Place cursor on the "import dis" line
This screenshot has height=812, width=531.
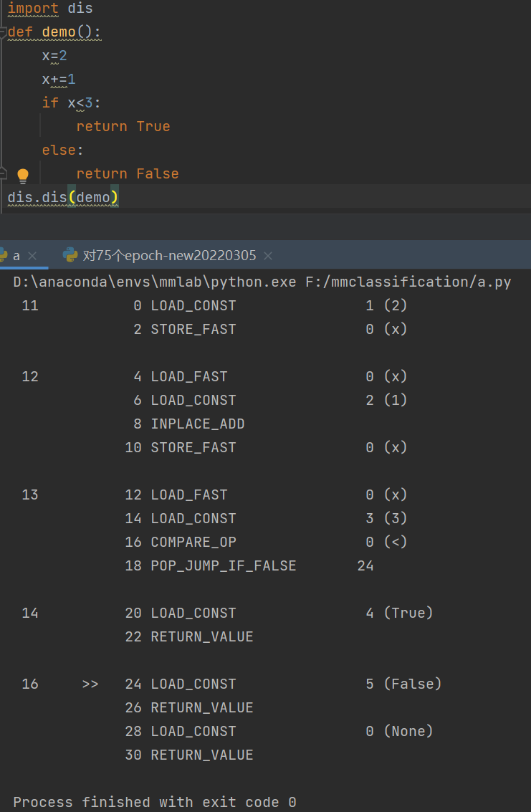(x=50, y=8)
